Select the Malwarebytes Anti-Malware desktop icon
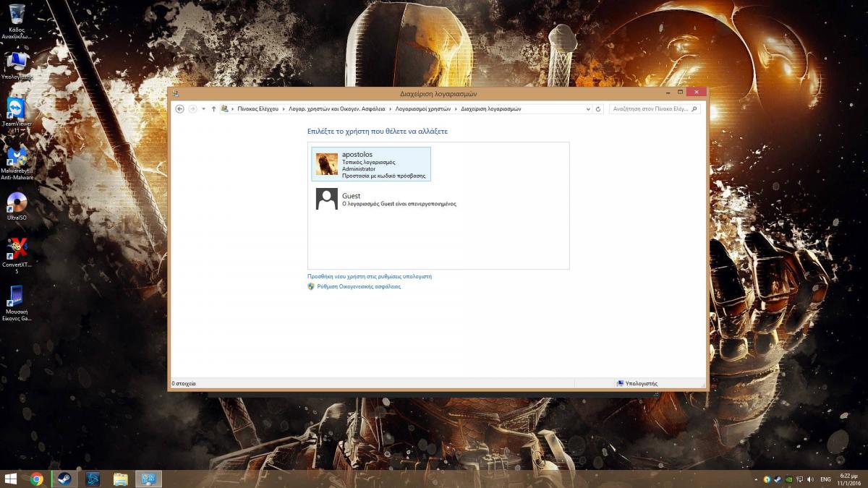This screenshot has height=488, width=868. click(x=17, y=160)
